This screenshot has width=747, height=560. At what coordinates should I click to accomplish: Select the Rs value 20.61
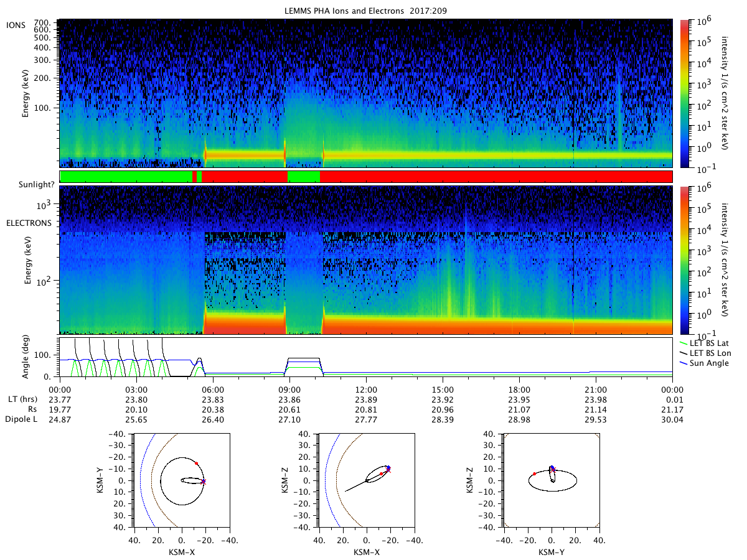(289, 409)
